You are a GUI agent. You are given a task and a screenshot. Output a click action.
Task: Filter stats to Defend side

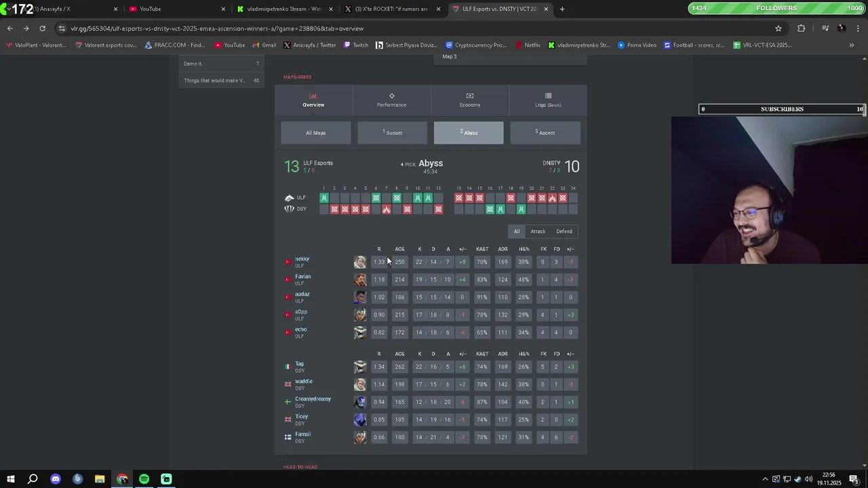click(x=564, y=231)
